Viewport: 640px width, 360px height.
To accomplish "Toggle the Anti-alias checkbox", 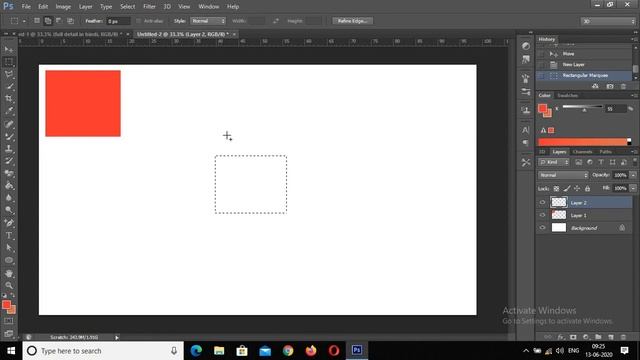I will [138, 21].
